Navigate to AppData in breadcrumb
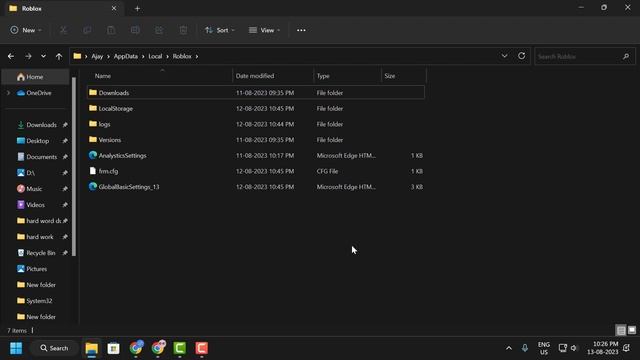 [x=126, y=56]
